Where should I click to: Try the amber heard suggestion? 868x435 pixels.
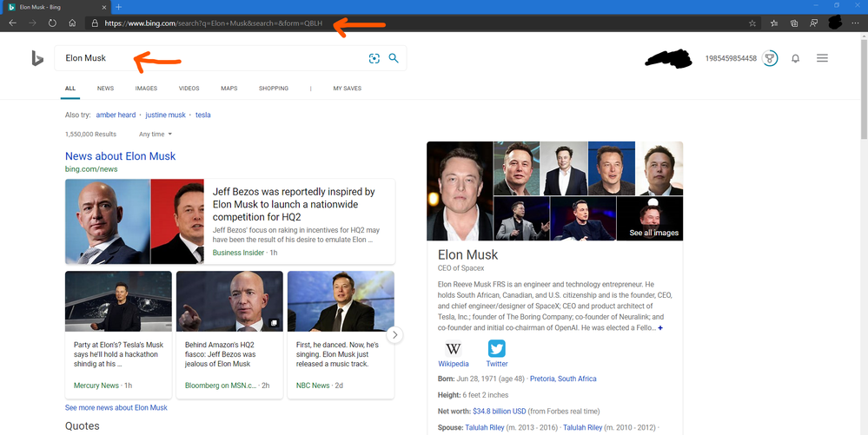coord(116,115)
